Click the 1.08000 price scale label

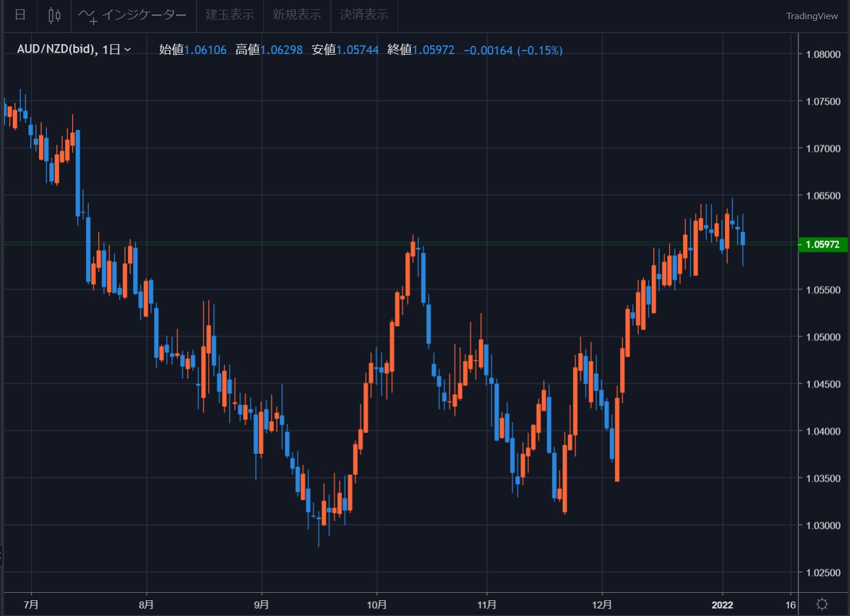point(823,54)
